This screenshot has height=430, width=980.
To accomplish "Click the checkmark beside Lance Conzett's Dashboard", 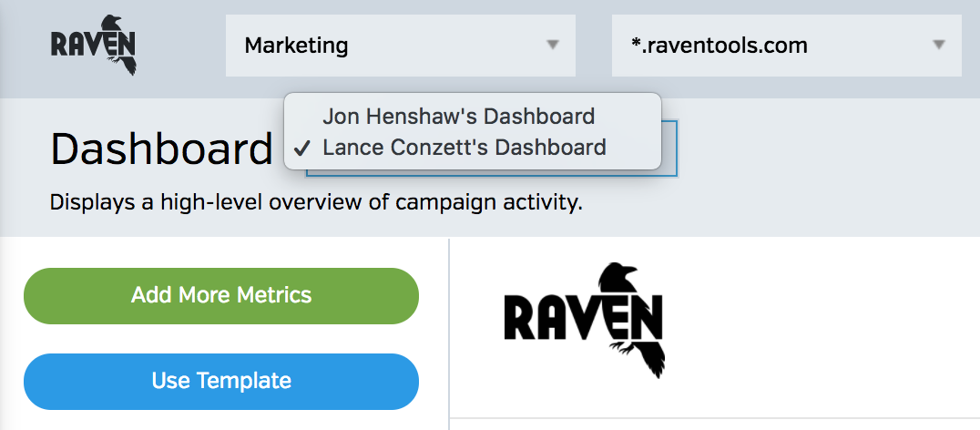I will tap(303, 148).
